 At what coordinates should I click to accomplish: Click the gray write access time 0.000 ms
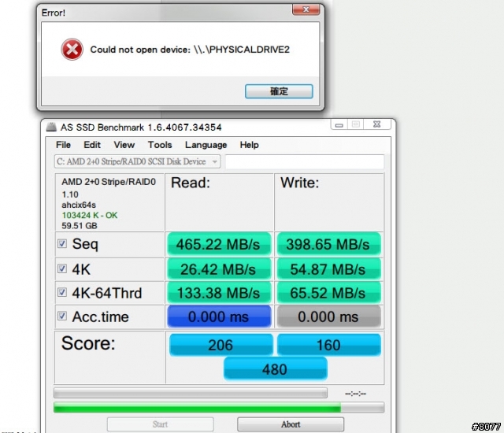point(328,316)
